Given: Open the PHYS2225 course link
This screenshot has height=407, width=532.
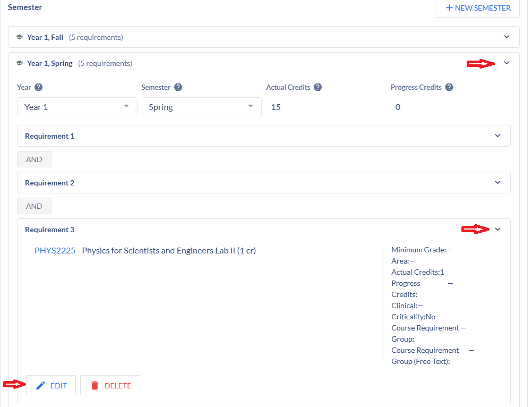Looking at the screenshot, I should click(55, 251).
